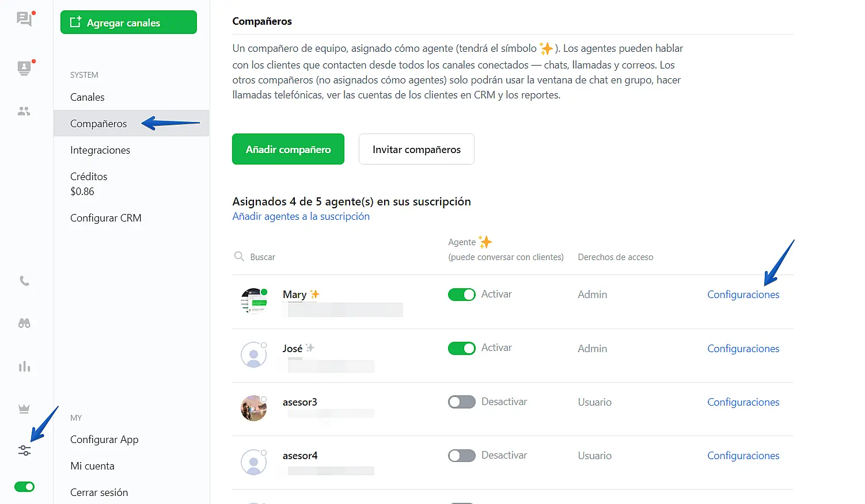Turn off agent toggle for José
The width and height of the screenshot is (865, 504).
(461, 348)
